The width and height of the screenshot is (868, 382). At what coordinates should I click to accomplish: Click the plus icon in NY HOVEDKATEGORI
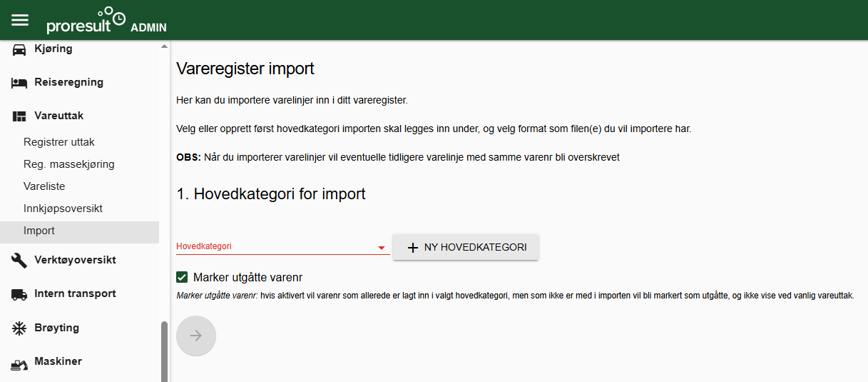[x=412, y=248]
